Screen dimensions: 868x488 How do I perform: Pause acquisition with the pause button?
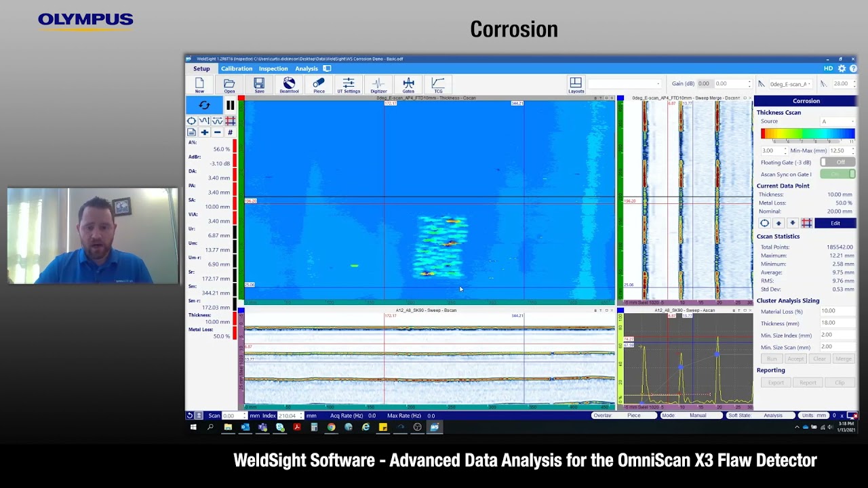click(230, 105)
